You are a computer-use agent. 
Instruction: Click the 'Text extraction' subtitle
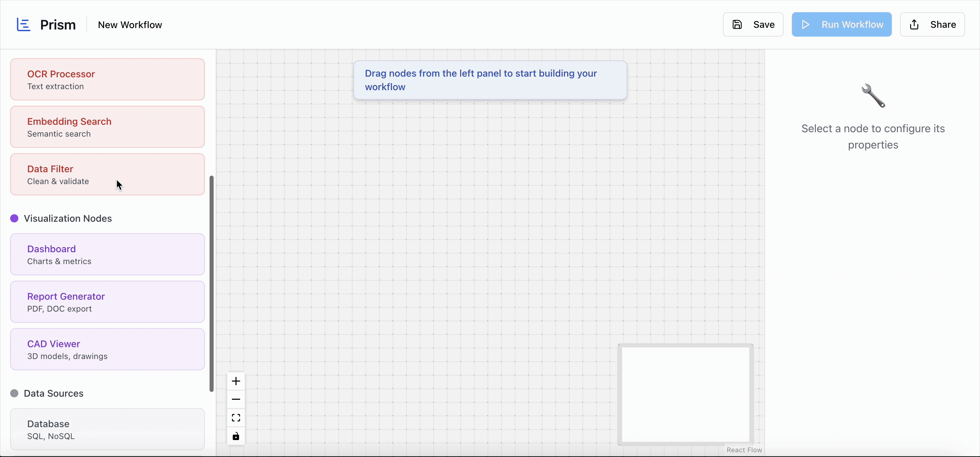[56, 86]
